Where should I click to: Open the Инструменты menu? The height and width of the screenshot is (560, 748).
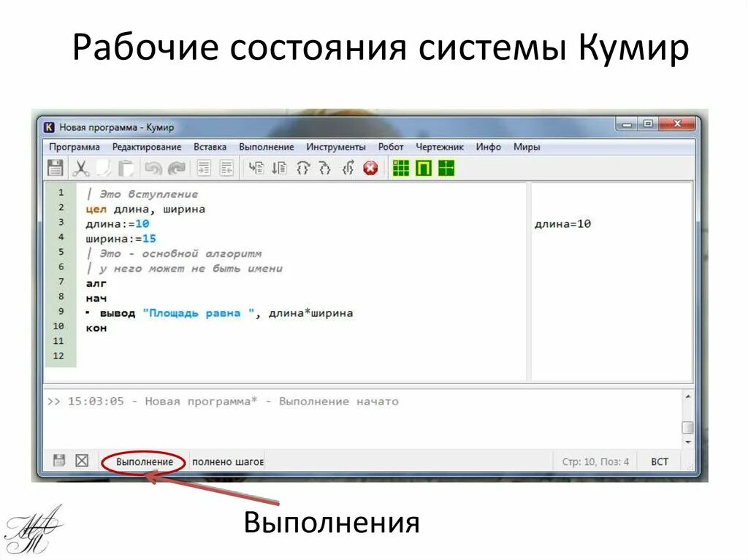[336, 147]
